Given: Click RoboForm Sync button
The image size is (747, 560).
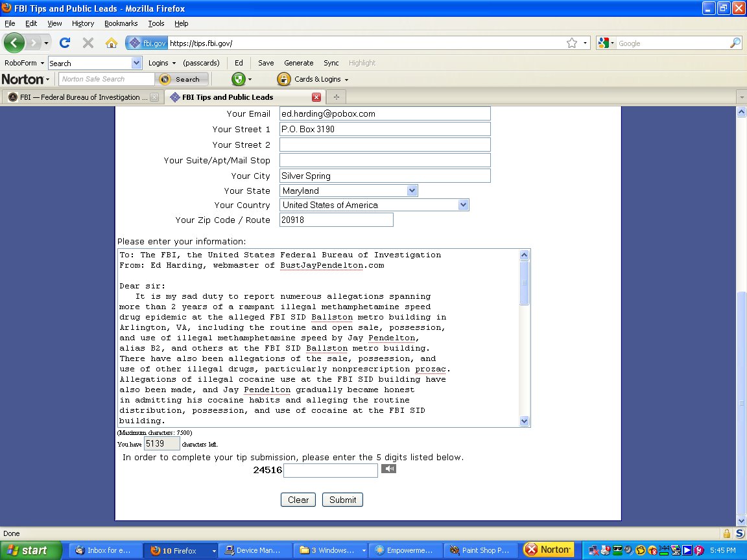Looking at the screenshot, I should click(x=331, y=63).
